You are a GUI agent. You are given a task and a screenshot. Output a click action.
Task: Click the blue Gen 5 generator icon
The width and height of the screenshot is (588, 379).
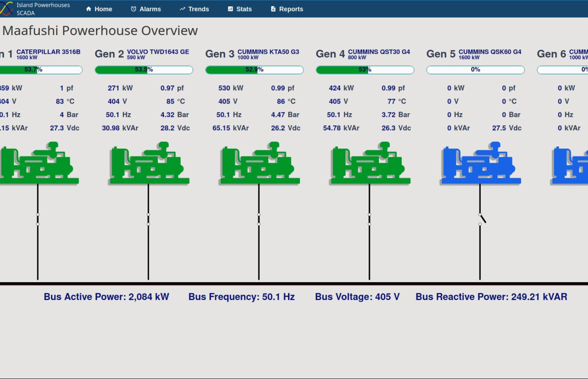pyautogui.click(x=480, y=164)
